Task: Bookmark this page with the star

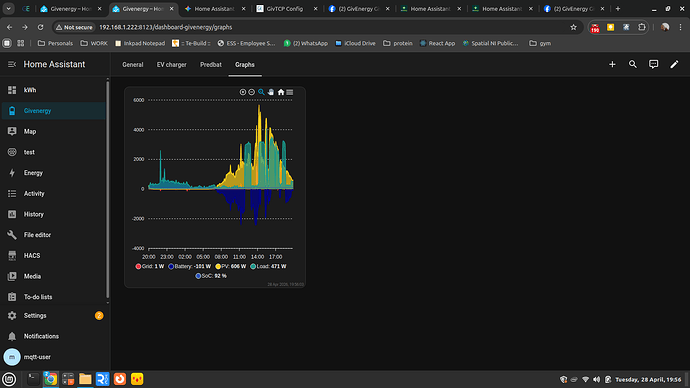Action: tap(573, 27)
